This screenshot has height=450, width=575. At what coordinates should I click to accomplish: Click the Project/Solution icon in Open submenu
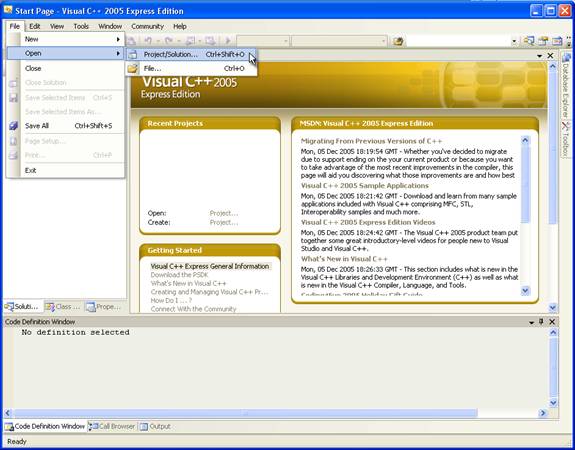[132, 55]
